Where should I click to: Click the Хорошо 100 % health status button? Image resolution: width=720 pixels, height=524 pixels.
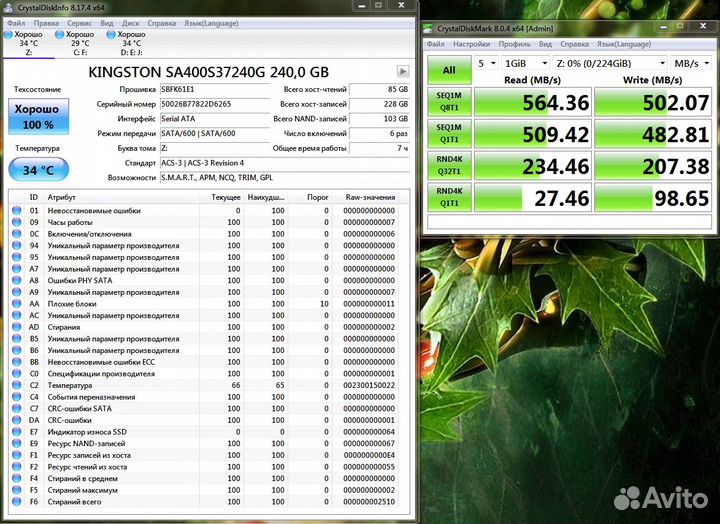[x=39, y=116]
